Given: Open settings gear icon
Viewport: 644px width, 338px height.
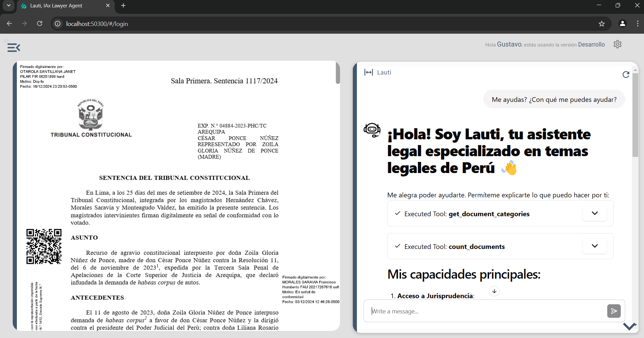Looking at the screenshot, I should pos(617,44).
